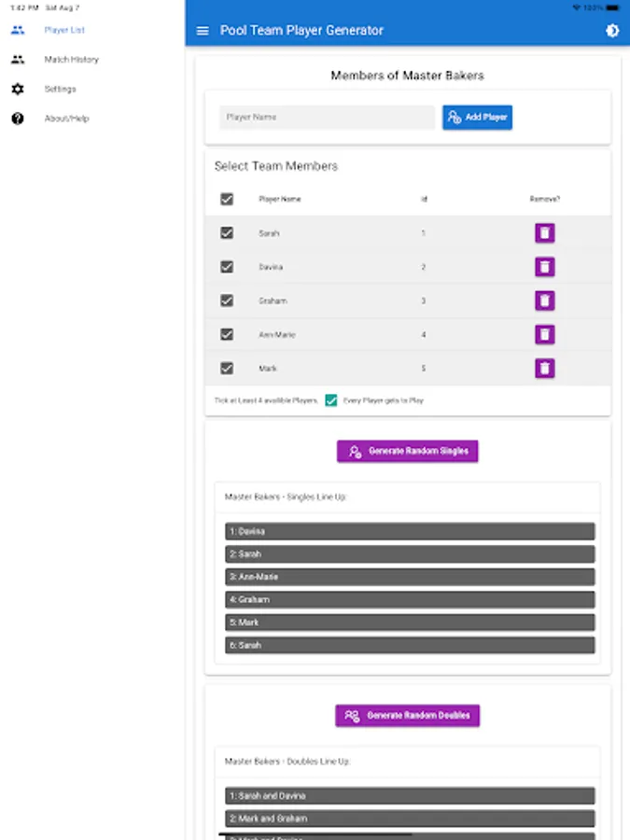Image resolution: width=630 pixels, height=840 pixels.
Task: Remove Davina with the trash icon
Action: (x=545, y=267)
